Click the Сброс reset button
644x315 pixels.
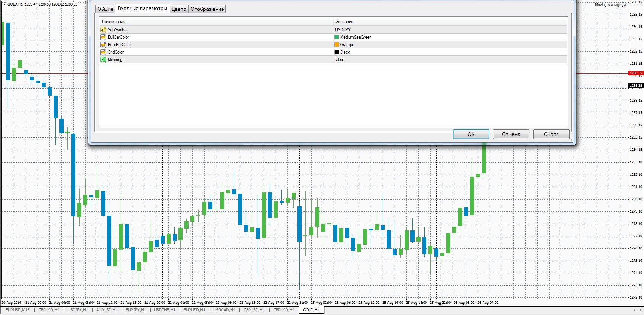[x=551, y=134]
